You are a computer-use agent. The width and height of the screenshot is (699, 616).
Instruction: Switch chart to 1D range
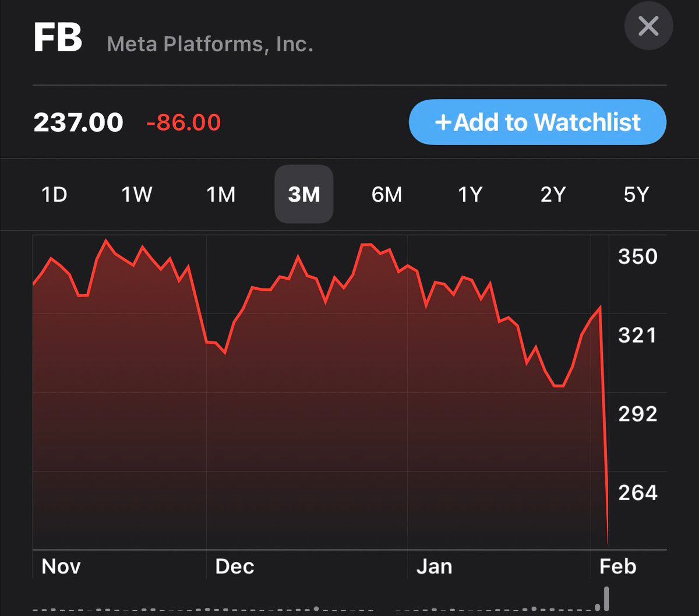click(54, 195)
